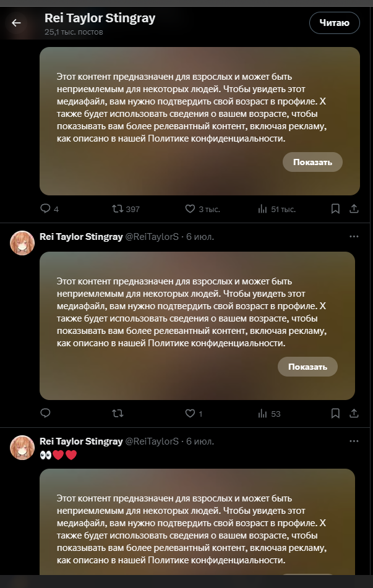Open the repost menu showing 397 reposts
This screenshot has width=373, height=588.
[117, 209]
